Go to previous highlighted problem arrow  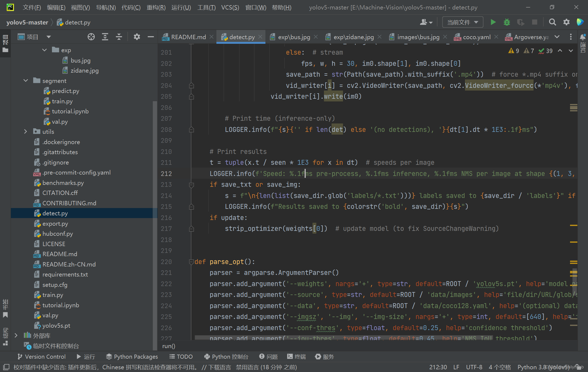pos(560,51)
